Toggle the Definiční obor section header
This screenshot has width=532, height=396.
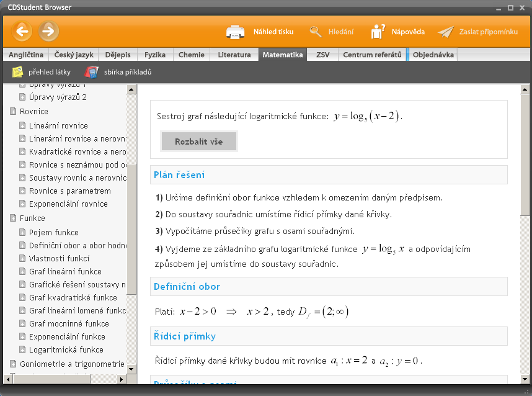point(329,286)
